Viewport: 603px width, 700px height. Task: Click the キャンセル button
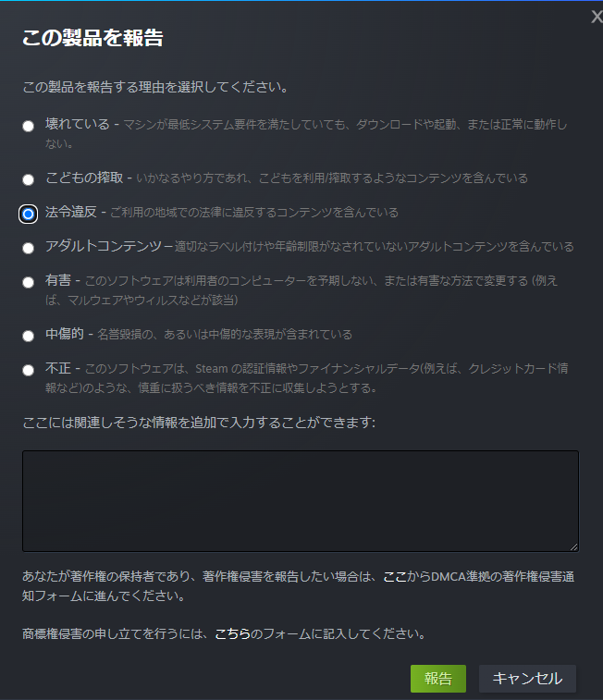pyautogui.click(x=527, y=678)
